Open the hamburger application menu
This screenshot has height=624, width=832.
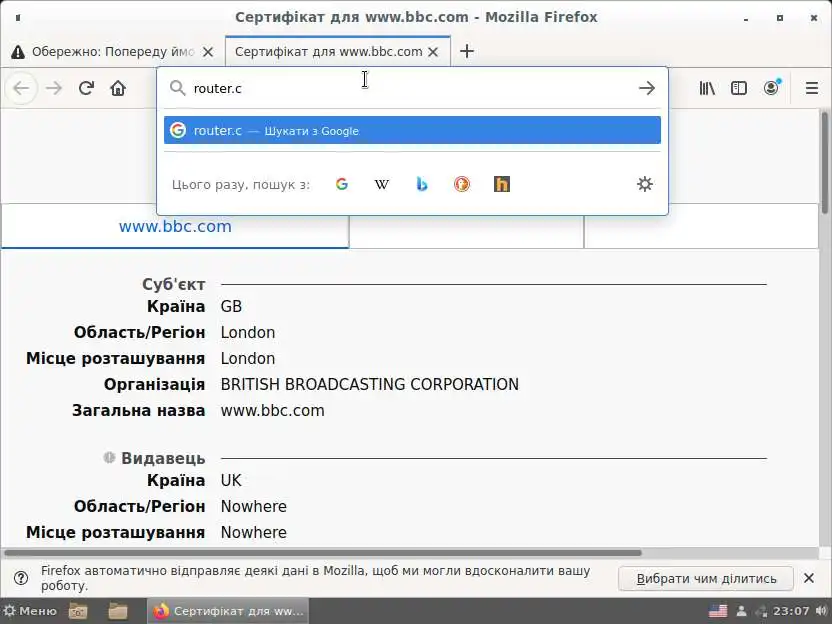click(x=812, y=88)
